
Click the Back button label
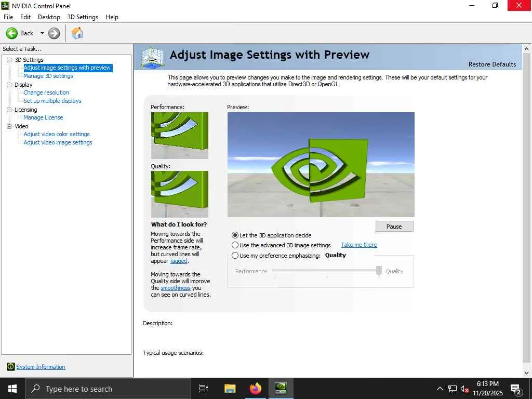[x=27, y=33]
